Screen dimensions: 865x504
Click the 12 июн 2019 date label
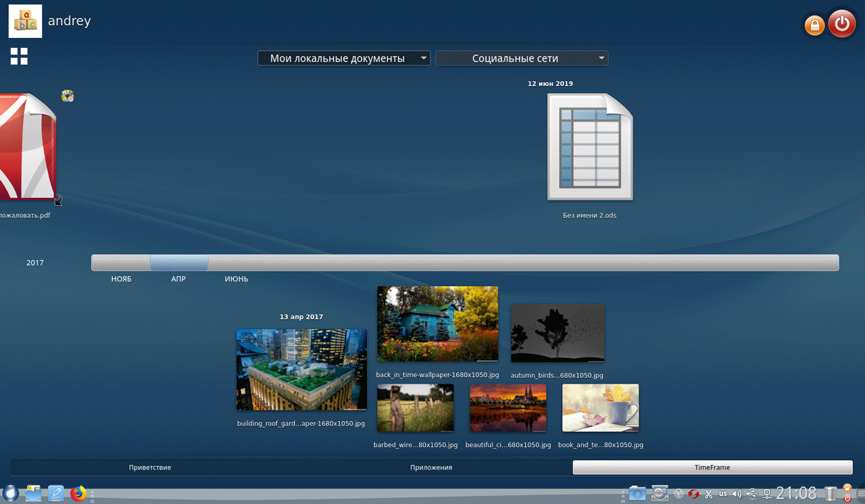click(550, 84)
